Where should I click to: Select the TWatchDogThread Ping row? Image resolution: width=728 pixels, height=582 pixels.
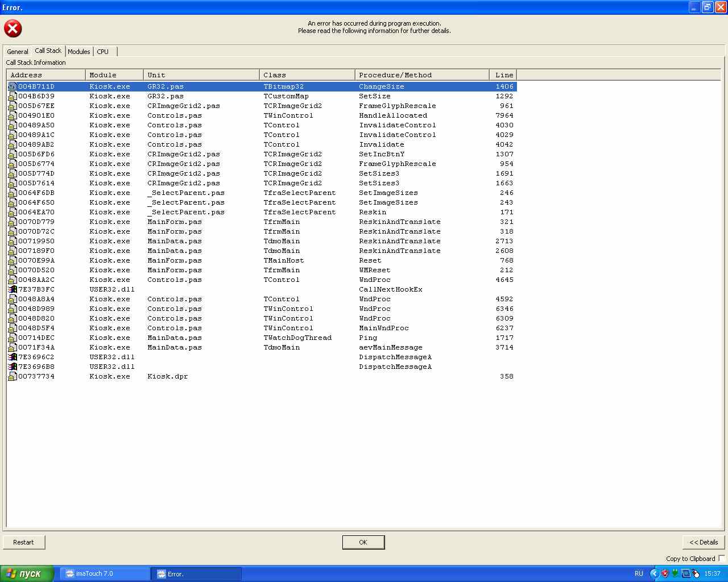(x=297, y=338)
